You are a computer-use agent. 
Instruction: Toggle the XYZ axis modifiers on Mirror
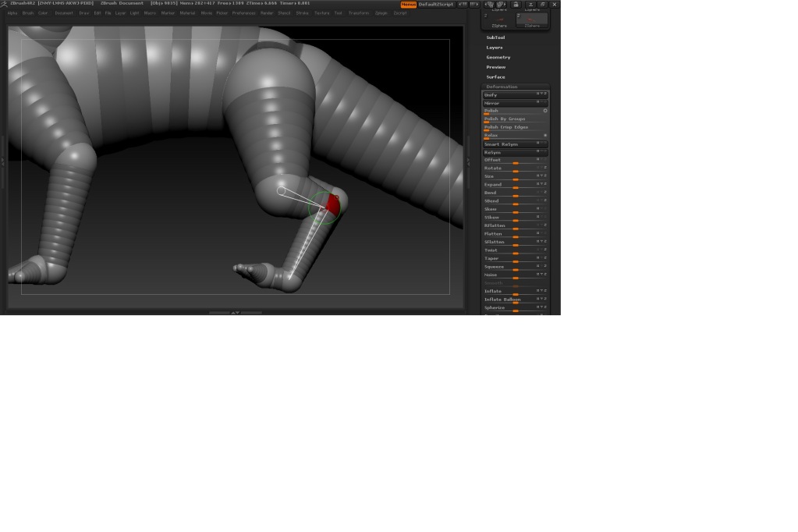[541, 102]
